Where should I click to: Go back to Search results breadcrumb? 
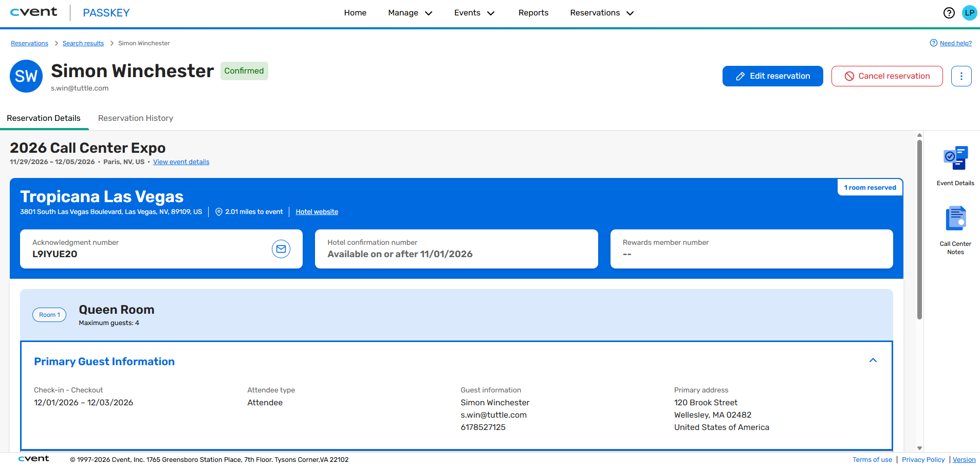click(83, 43)
